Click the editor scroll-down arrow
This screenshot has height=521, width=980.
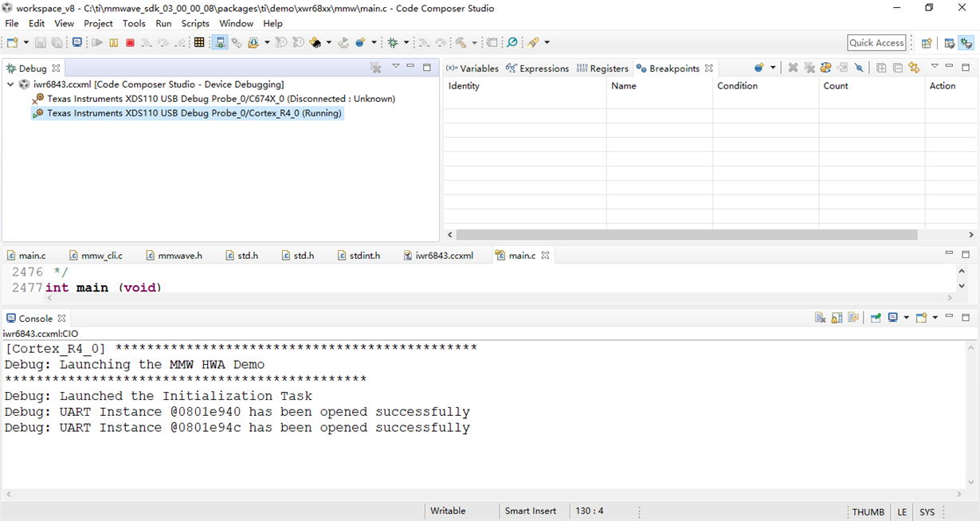pos(962,286)
